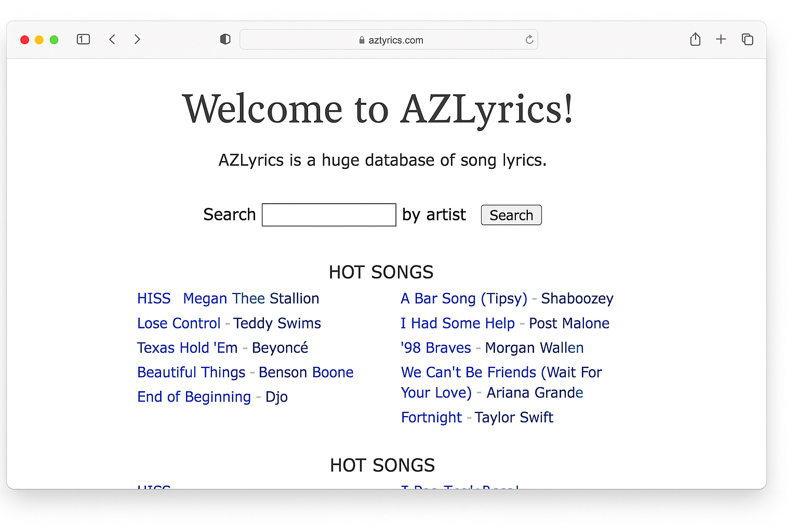Screen dimensions: 798x532
Task: Open the Lose Control lyrics link
Action: (179, 323)
